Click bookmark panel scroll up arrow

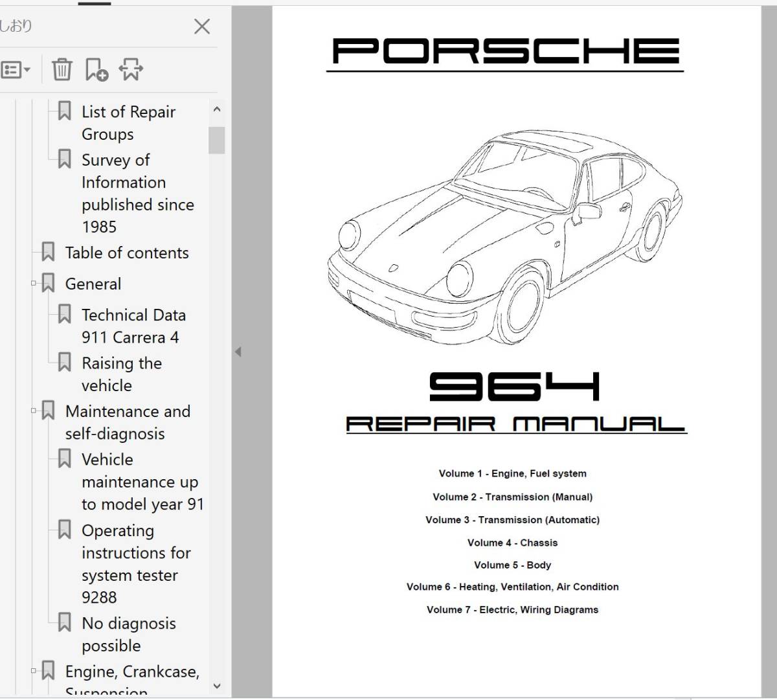[x=217, y=109]
